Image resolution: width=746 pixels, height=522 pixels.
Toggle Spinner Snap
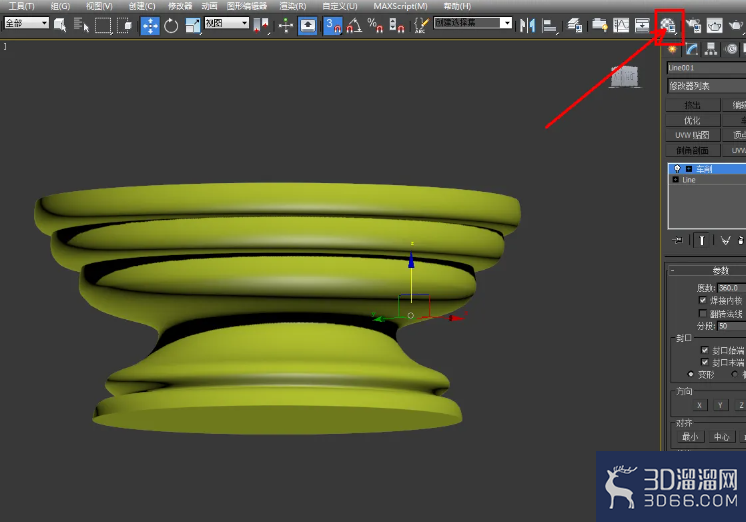(396, 25)
